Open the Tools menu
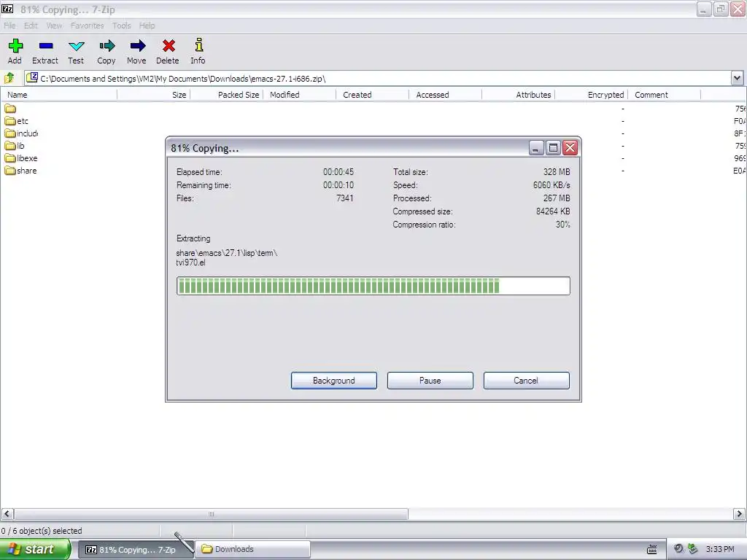The height and width of the screenshot is (560, 747). (122, 26)
